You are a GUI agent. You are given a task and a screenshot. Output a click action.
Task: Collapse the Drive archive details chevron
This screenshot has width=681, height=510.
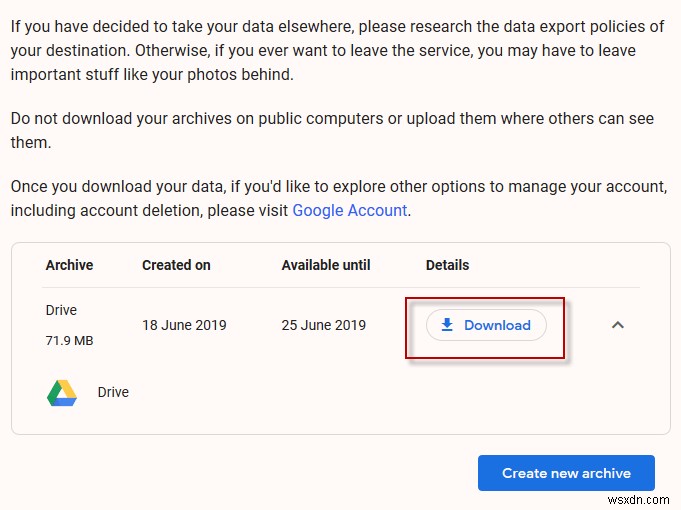coord(618,325)
